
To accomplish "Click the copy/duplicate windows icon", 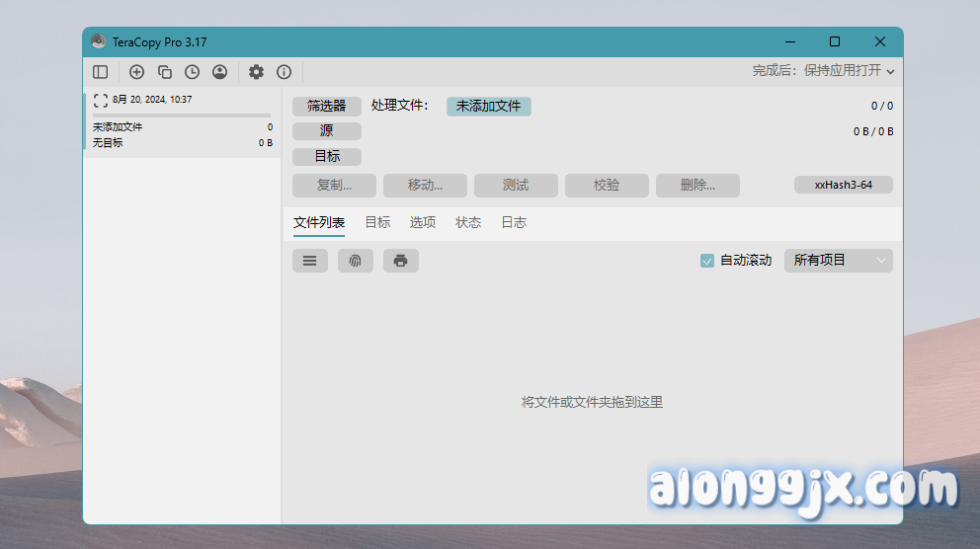I will (x=165, y=72).
